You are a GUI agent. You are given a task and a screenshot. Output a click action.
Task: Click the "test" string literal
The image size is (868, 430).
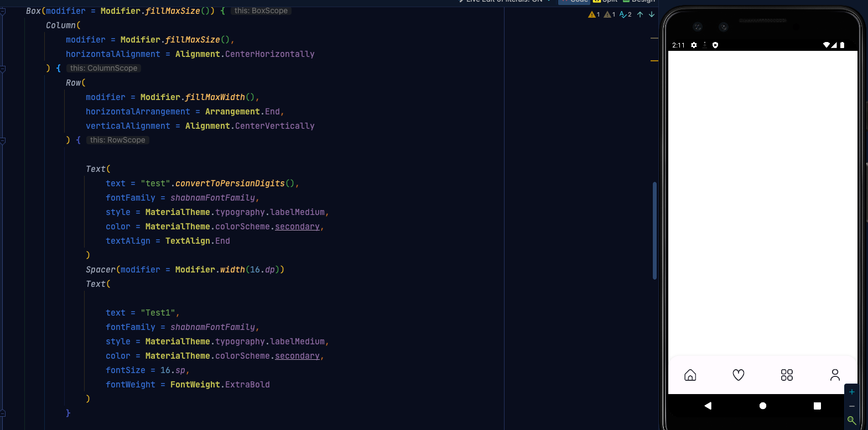[155, 183]
